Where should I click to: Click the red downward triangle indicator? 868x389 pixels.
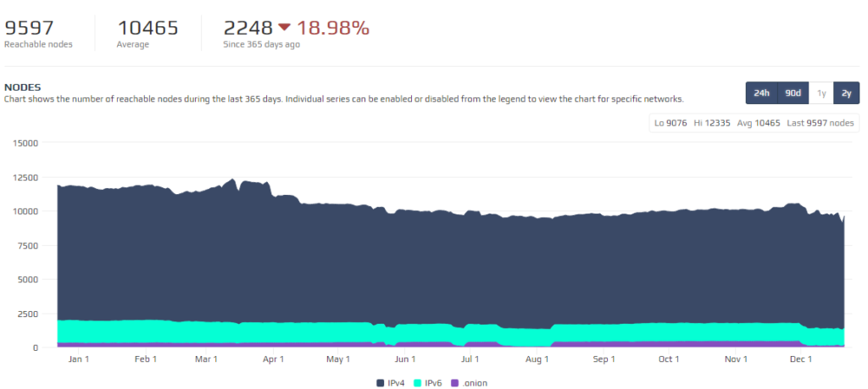coord(261,28)
